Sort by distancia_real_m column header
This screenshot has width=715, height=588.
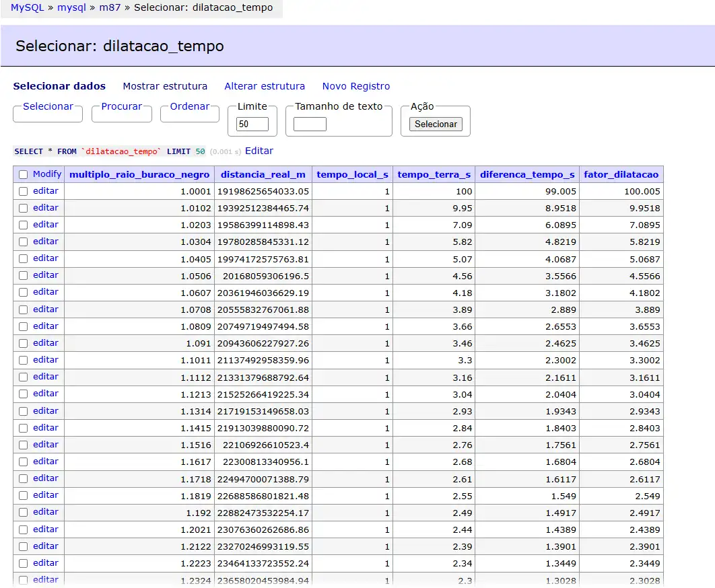(263, 174)
